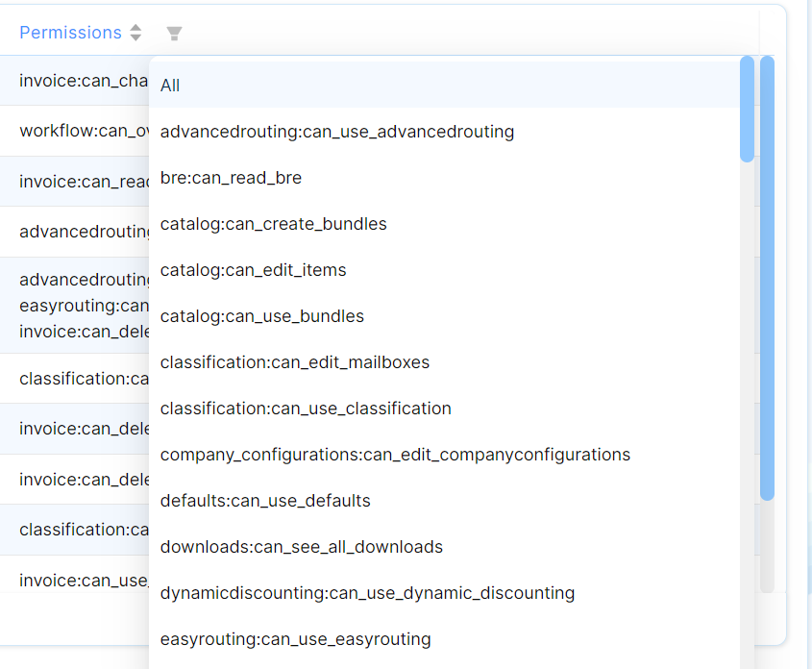This screenshot has height=669, width=812.
Task: Choose downloads:can_see_all_downloads from the list
Action: [301, 547]
